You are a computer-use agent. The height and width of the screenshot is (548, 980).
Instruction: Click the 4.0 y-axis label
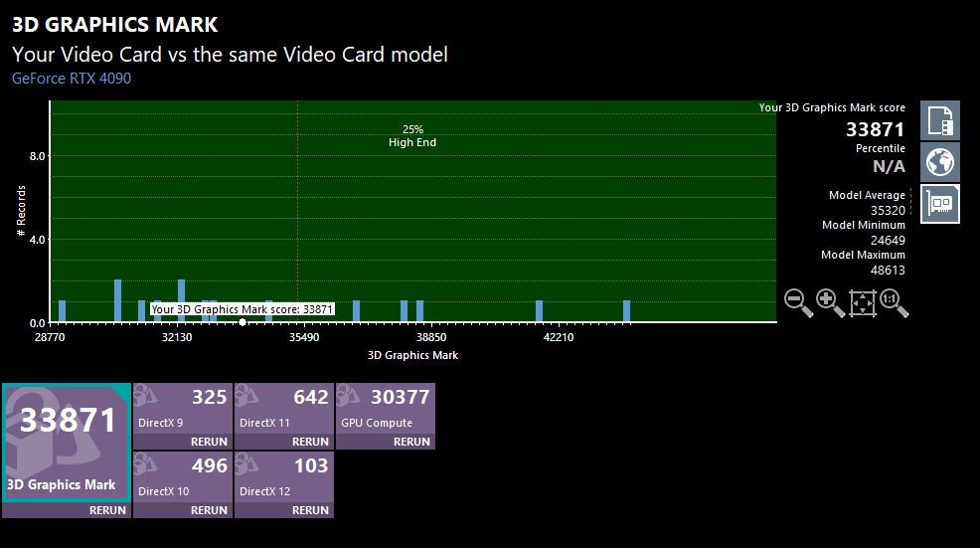[38, 240]
